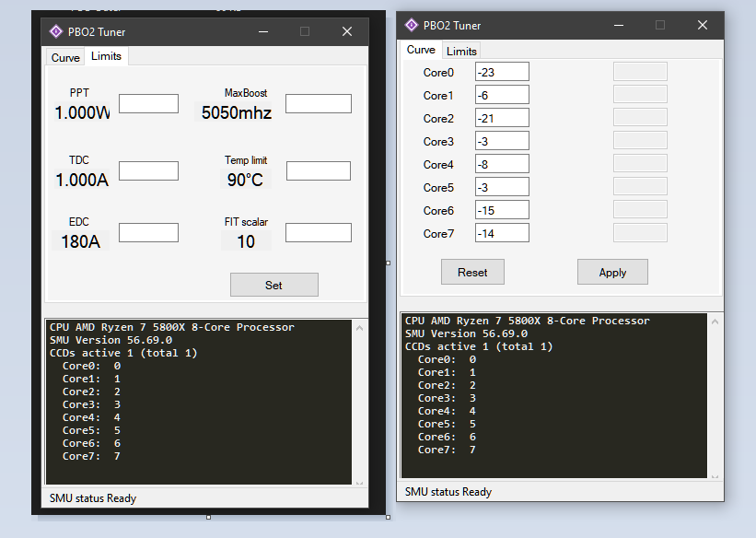Viewport: 756px width, 538px height.
Task: Close the right PBO2 Tuner window
Action: pyautogui.click(x=703, y=25)
